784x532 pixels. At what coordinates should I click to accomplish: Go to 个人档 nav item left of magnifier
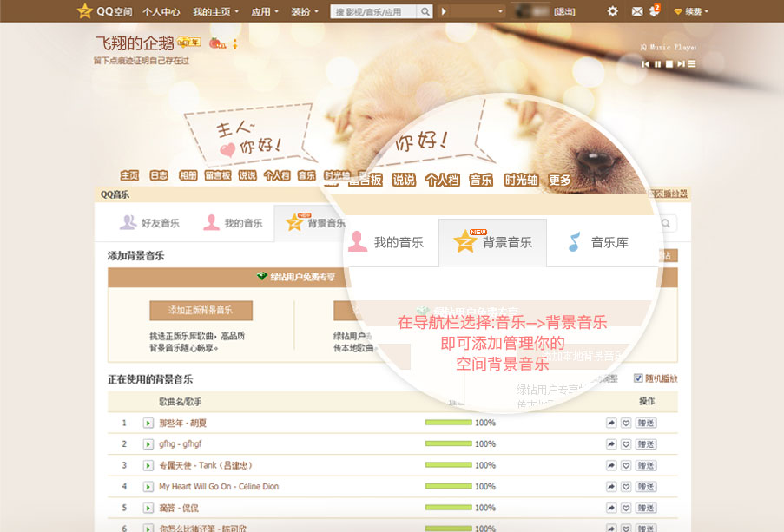coord(277,175)
